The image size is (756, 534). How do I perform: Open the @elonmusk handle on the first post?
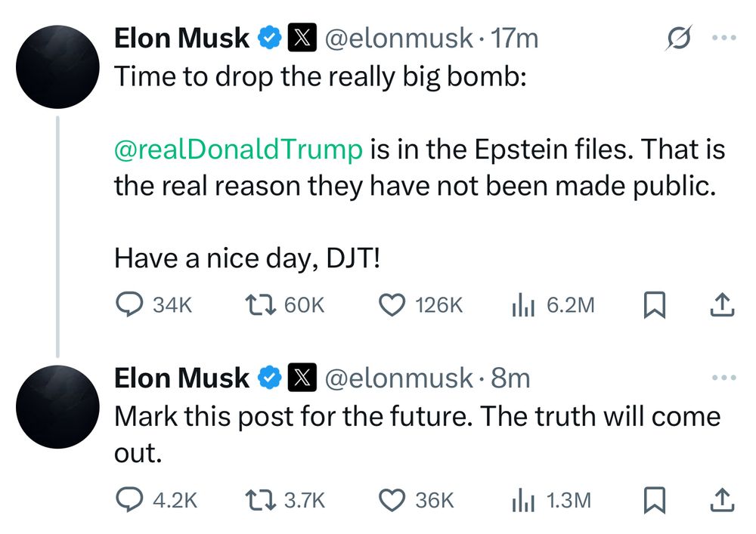pyautogui.click(x=398, y=38)
